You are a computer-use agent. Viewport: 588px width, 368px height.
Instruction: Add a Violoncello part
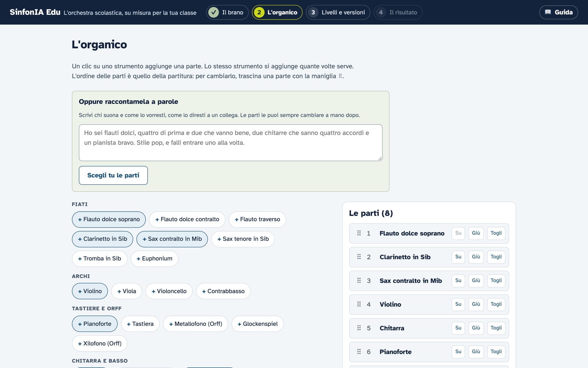click(x=169, y=291)
